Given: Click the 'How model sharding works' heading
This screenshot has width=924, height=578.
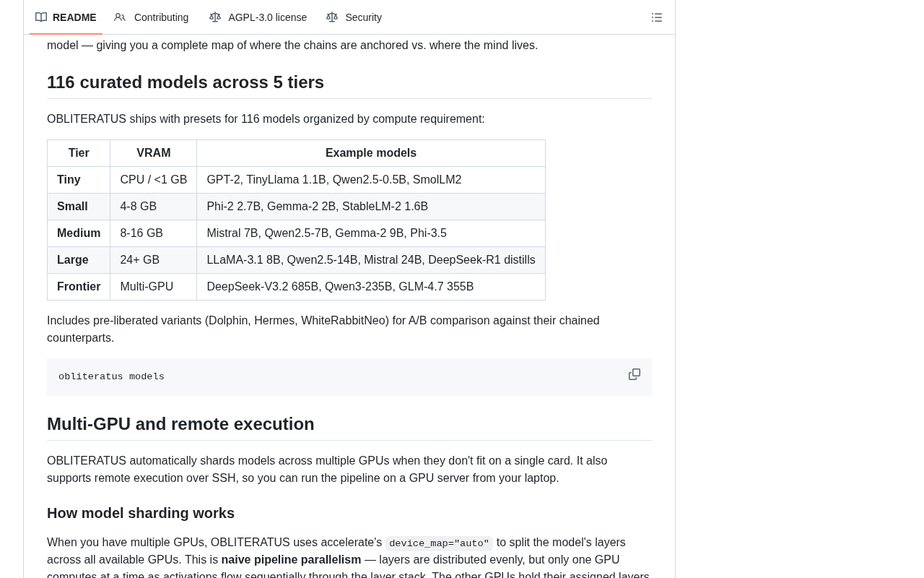Looking at the screenshot, I should [141, 513].
